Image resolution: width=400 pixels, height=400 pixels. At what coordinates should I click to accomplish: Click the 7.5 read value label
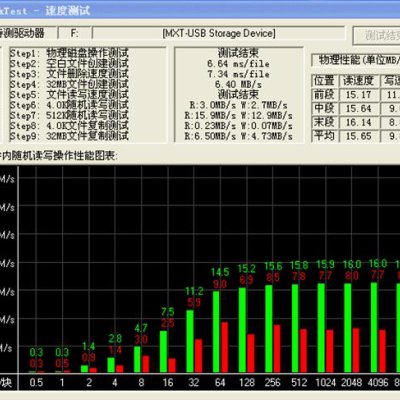click(x=168, y=312)
